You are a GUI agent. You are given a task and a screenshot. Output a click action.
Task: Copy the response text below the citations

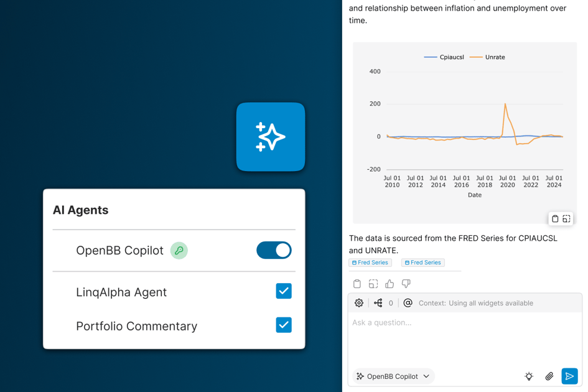click(357, 284)
